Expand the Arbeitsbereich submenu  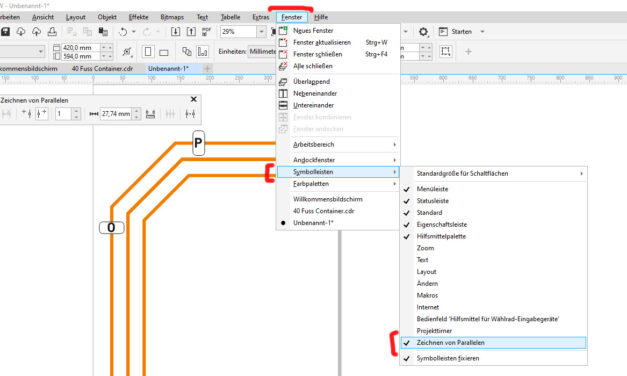pyautogui.click(x=338, y=145)
